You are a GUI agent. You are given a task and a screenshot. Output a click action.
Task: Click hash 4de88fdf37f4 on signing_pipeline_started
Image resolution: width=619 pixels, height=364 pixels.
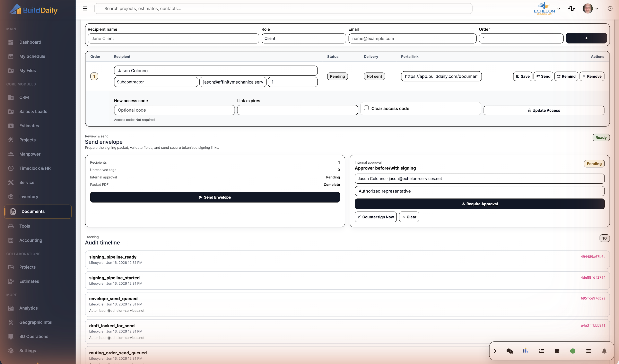pyautogui.click(x=593, y=278)
